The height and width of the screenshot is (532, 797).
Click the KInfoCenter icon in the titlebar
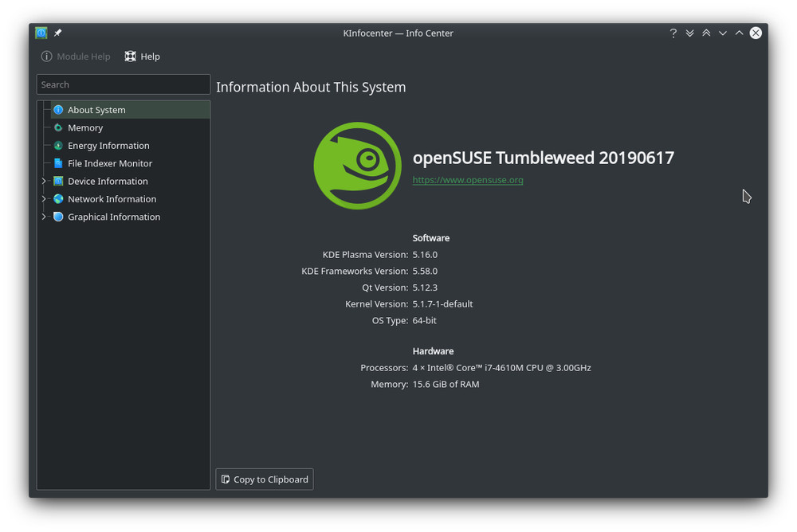pyautogui.click(x=41, y=33)
